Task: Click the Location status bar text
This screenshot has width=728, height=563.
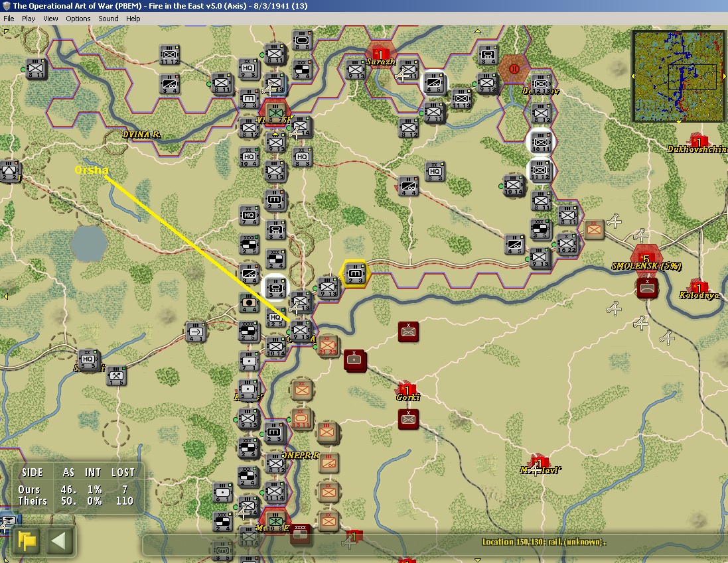Action: point(544,542)
